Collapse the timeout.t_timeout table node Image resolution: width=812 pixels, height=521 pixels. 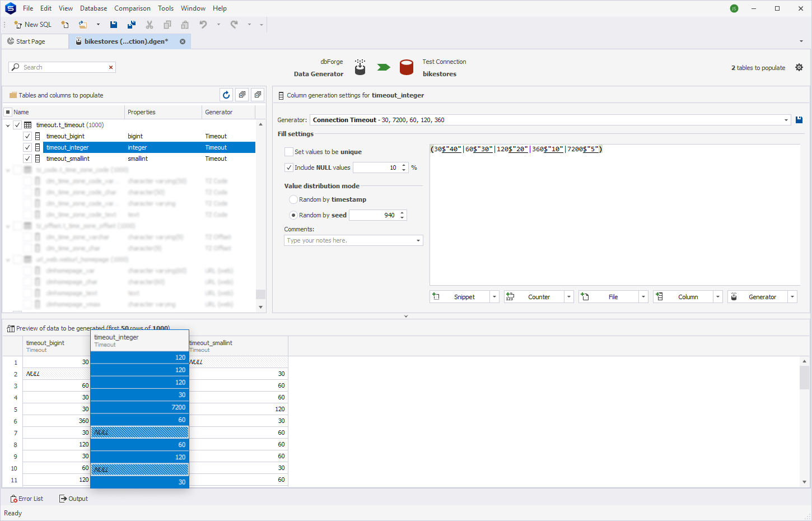8,125
